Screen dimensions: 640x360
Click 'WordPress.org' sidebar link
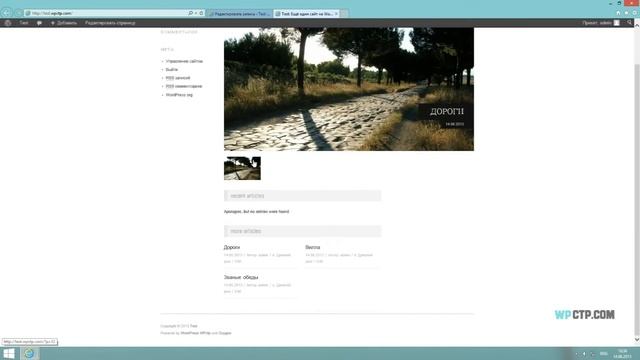(x=179, y=95)
